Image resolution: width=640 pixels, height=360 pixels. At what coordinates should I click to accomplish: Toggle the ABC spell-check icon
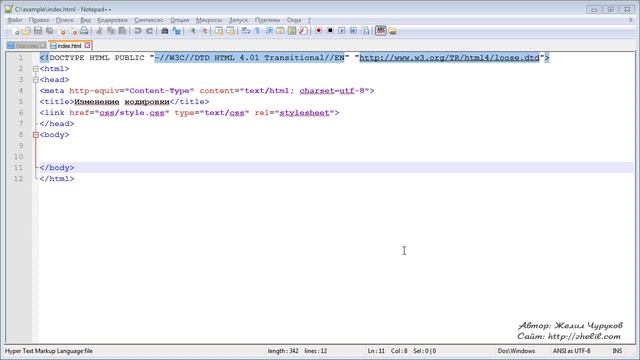pos(380,31)
